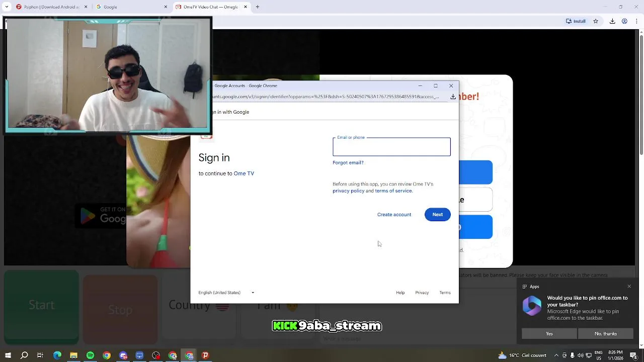The image size is (644, 362).
Task: Open the clock showing 8:26 PM
Action: pyautogui.click(x=615, y=355)
